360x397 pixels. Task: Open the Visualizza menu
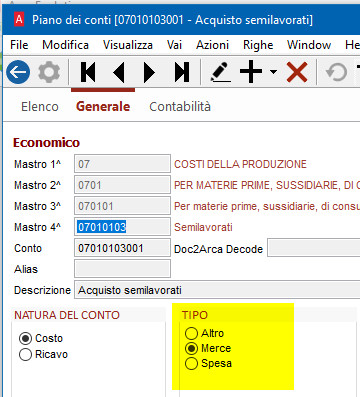pos(128,45)
